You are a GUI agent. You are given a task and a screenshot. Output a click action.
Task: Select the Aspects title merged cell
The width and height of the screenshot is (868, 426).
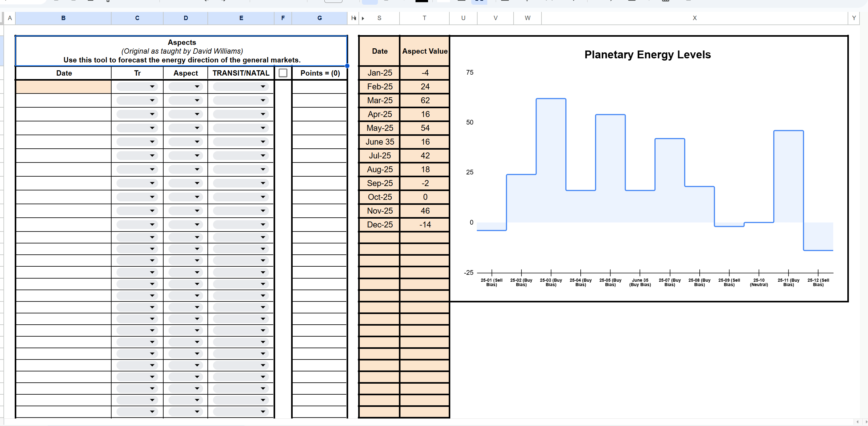pyautogui.click(x=181, y=51)
